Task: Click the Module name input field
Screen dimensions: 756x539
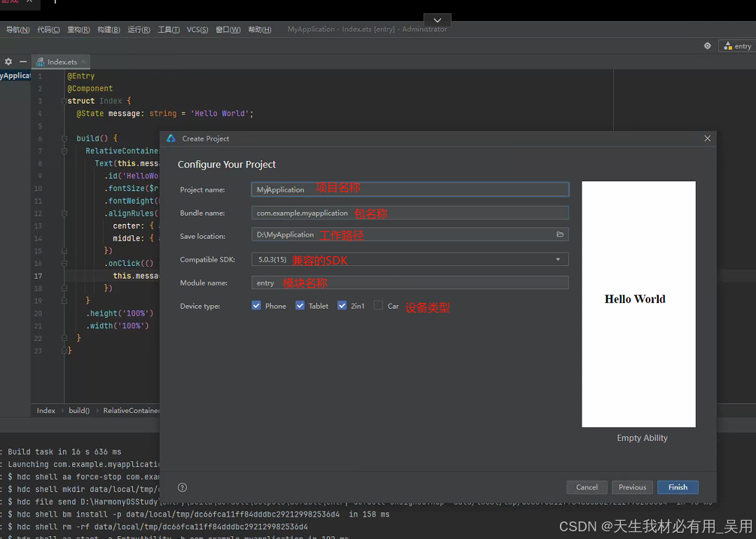Action: coord(409,283)
